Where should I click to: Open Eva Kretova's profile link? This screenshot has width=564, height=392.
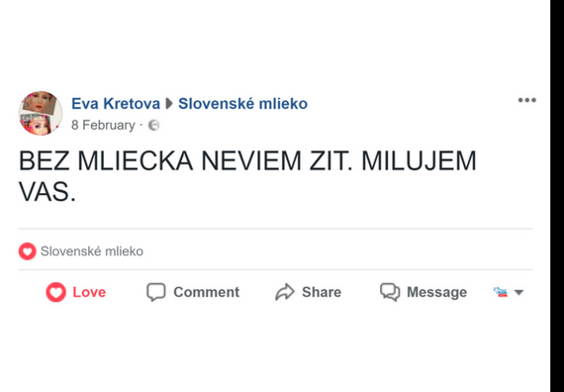tap(116, 104)
